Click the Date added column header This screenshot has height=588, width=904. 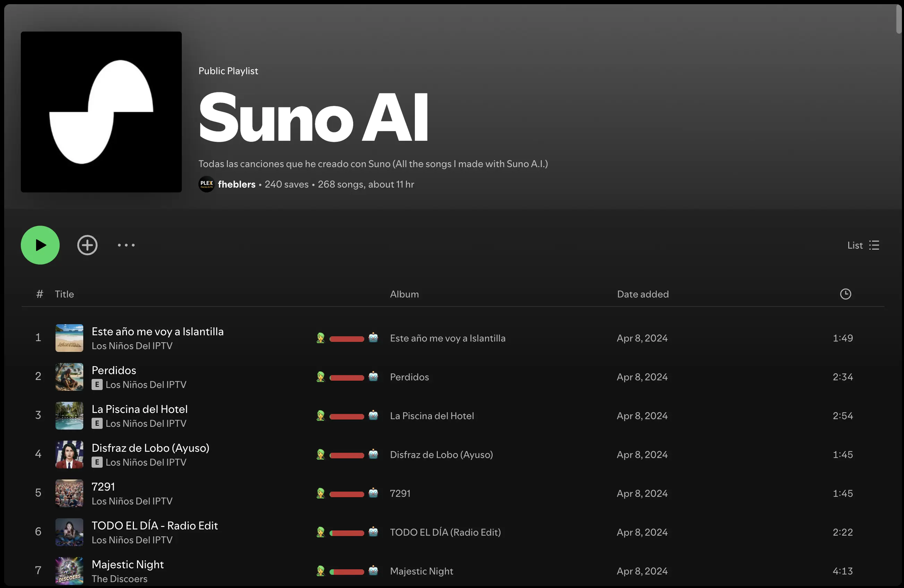(643, 294)
